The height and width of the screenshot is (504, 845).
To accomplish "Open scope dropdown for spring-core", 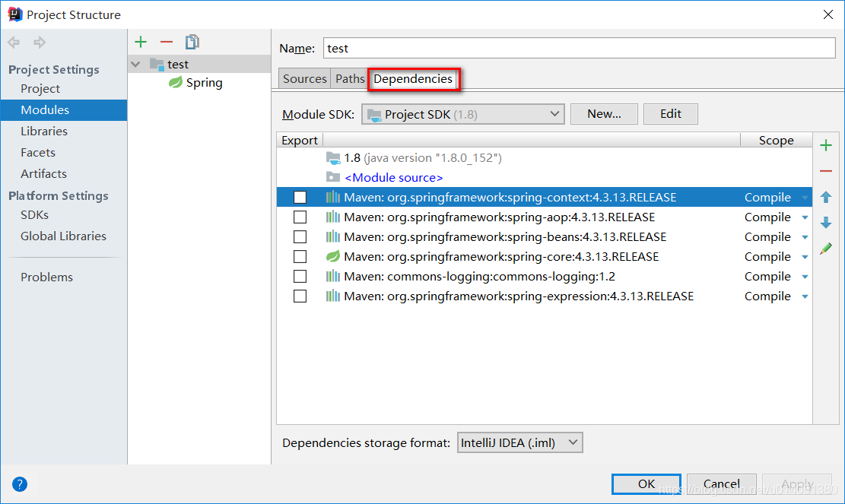I will [805, 257].
